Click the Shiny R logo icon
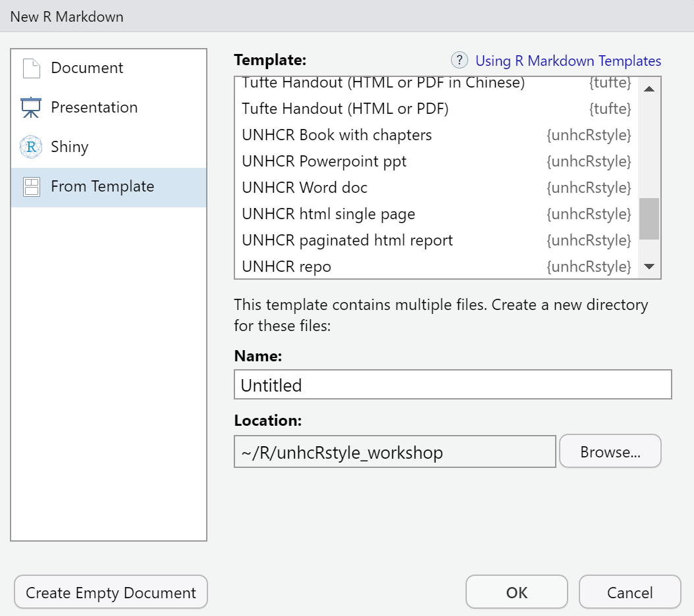 point(31,147)
